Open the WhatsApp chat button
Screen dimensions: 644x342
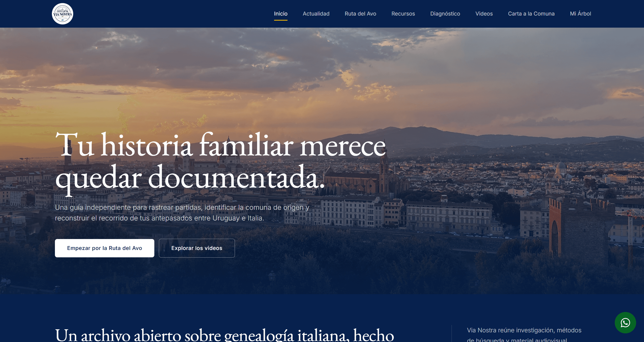tap(625, 323)
